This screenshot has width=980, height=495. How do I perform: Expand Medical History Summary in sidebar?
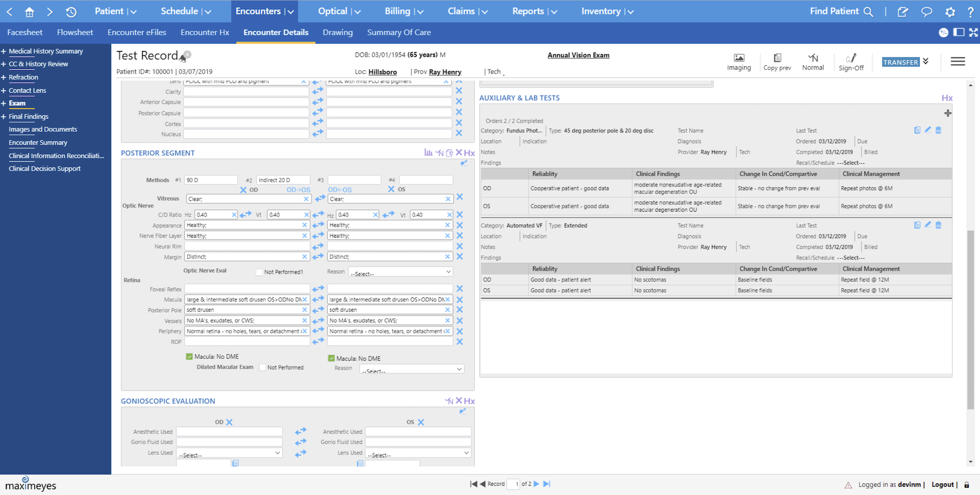click(x=3, y=51)
